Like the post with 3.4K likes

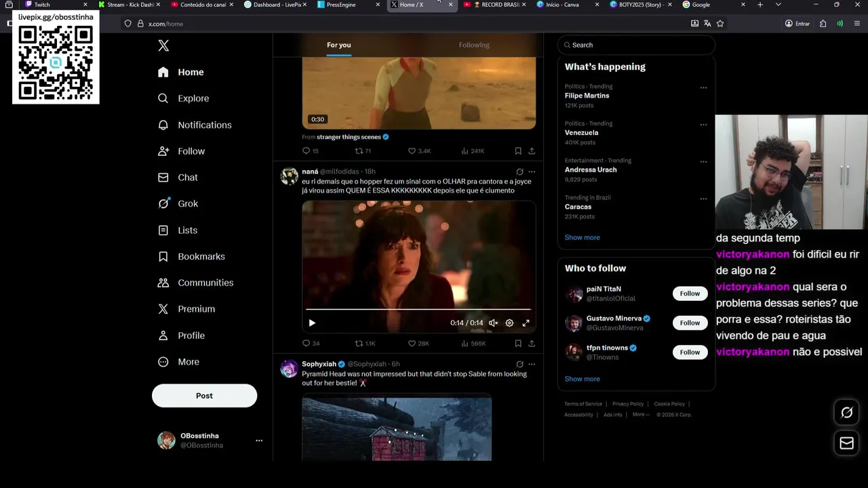click(x=419, y=151)
